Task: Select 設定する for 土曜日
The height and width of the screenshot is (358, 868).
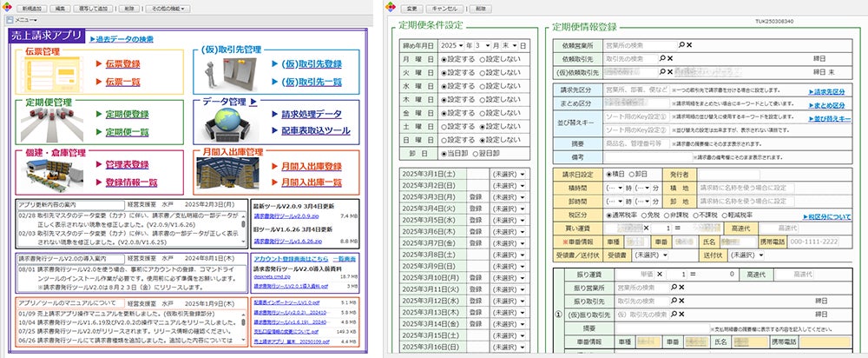Action: pyautogui.click(x=457, y=126)
